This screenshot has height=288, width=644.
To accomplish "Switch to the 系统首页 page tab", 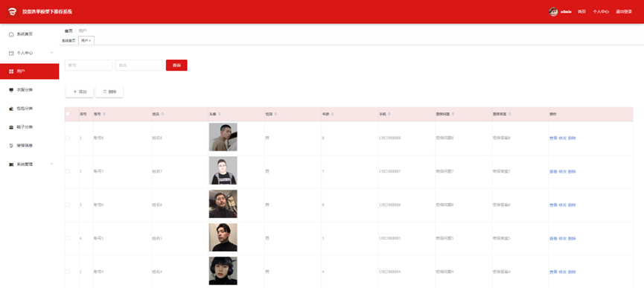I will tap(68, 41).
